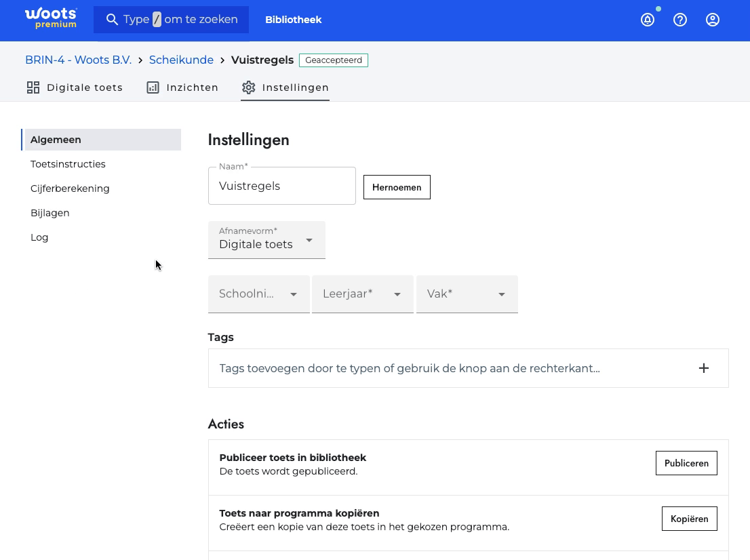Click the Kopiëren button
This screenshot has height=560, width=750.
[x=689, y=519]
